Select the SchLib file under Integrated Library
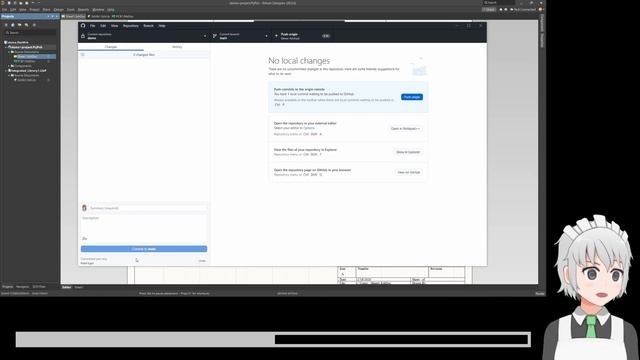This screenshot has height=360, width=640. (27, 80)
